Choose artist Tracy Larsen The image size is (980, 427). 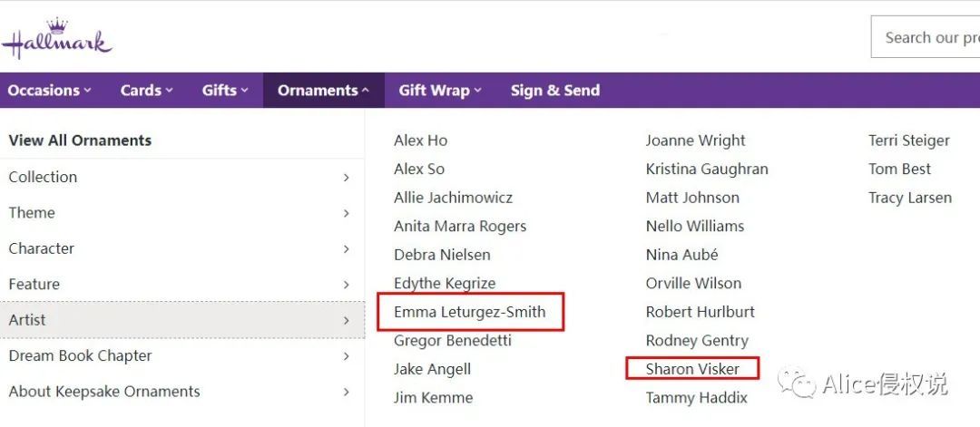(x=910, y=198)
